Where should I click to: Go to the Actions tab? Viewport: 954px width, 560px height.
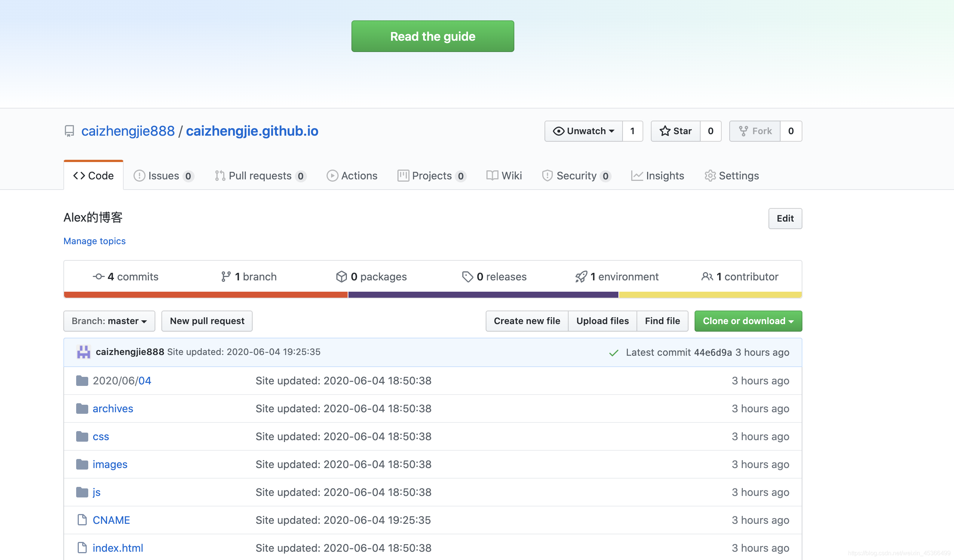(x=352, y=176)
